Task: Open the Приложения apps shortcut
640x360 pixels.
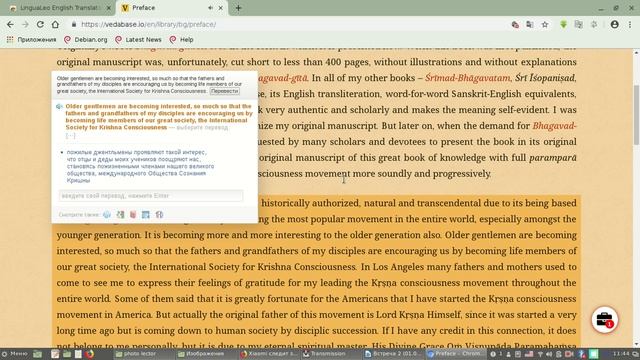Action: coord(31,40)
